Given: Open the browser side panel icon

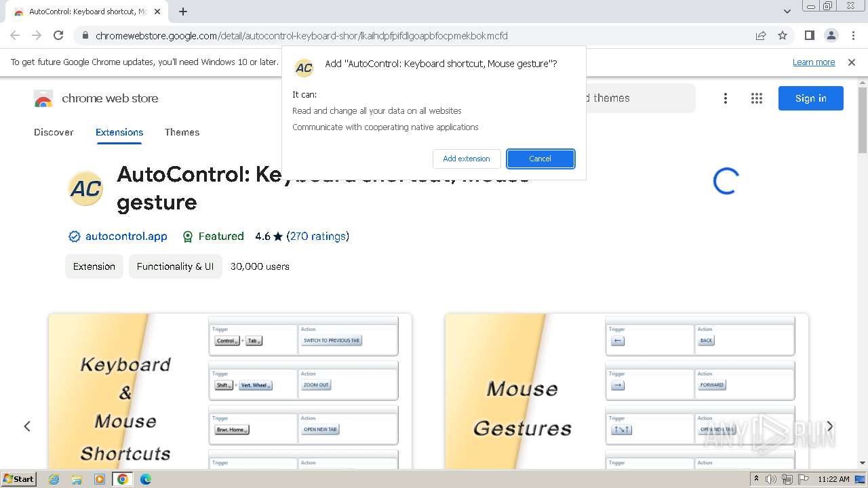Looking at the screenshot, I should click(x=809, y=35).
